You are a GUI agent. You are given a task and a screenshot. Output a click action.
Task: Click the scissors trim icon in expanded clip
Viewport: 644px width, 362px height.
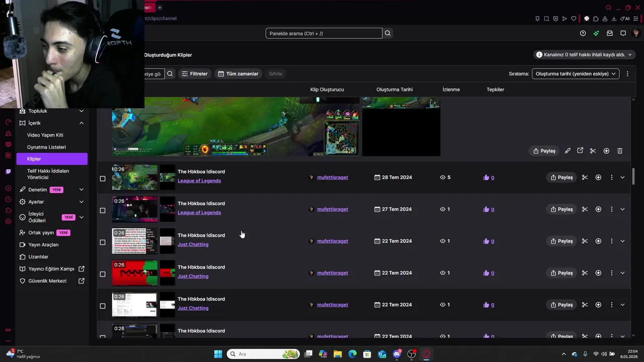click(593, 151)
